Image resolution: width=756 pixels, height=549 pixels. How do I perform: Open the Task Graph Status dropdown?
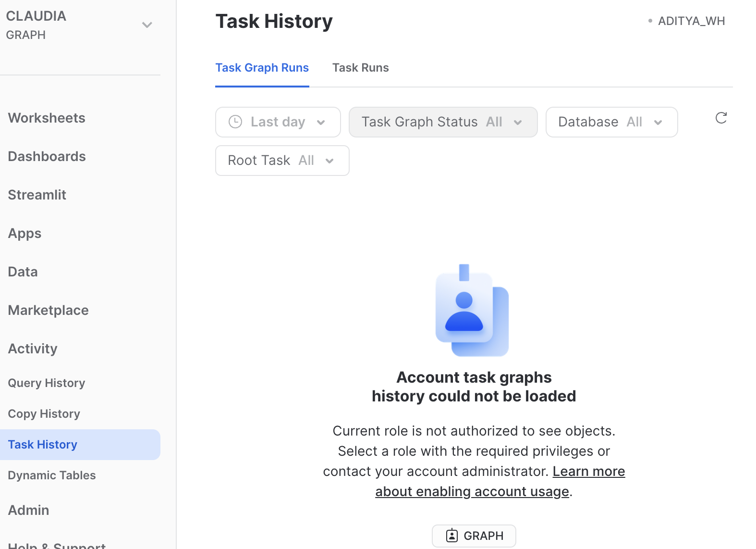tap(442, 122)
